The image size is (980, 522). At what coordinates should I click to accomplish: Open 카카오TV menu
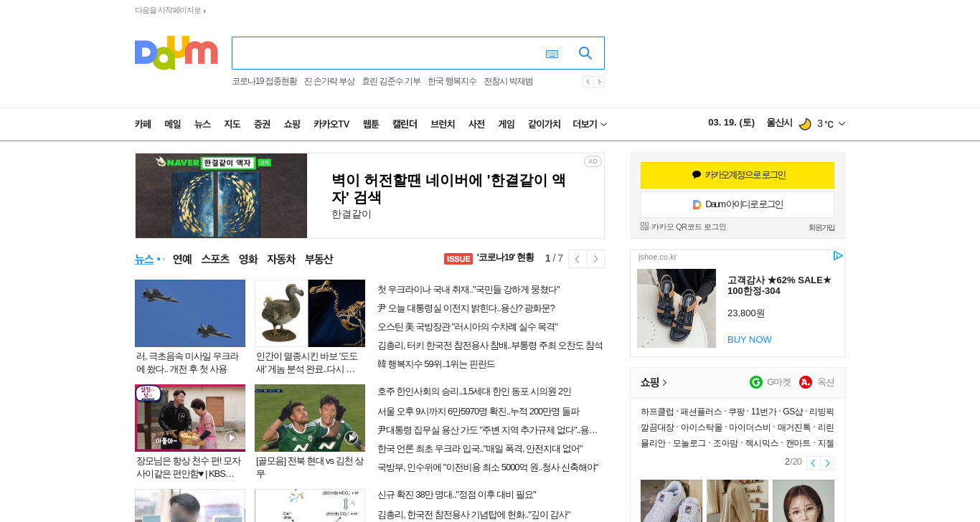(331, 124)
